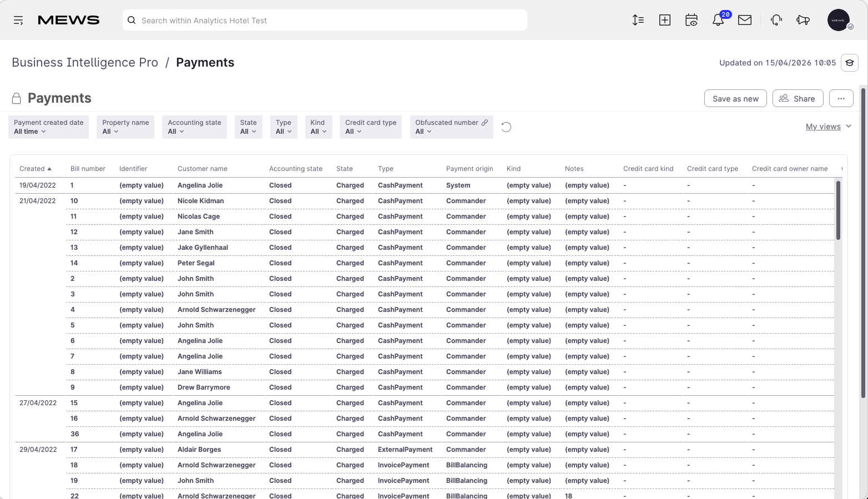Click customer Jane Williams
This screenshot has height=499, width=868.
point(200,372)
